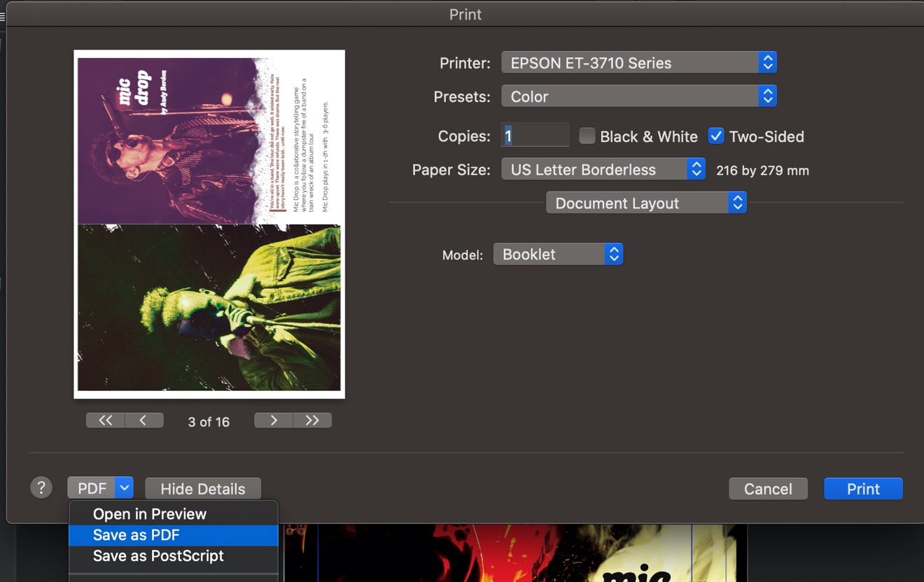Jump to last preview page

[312, 420]
